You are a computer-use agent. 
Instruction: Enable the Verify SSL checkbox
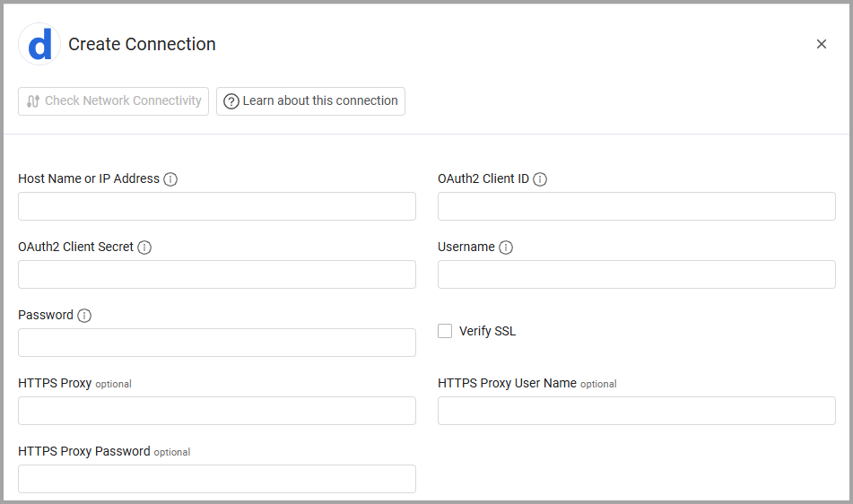445,331
